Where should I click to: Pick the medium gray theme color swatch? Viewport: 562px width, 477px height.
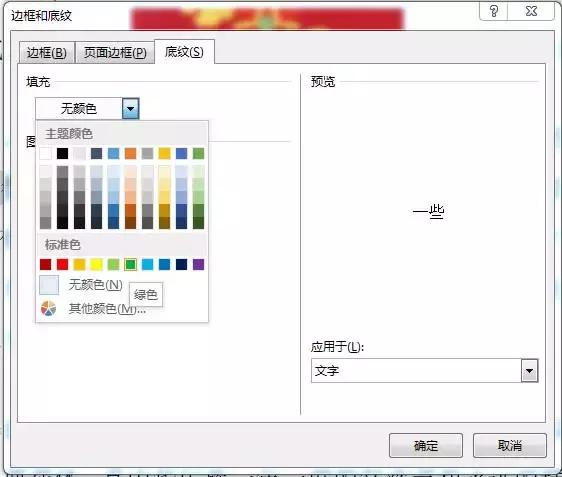pyautogui.click(x=147, y=153)
